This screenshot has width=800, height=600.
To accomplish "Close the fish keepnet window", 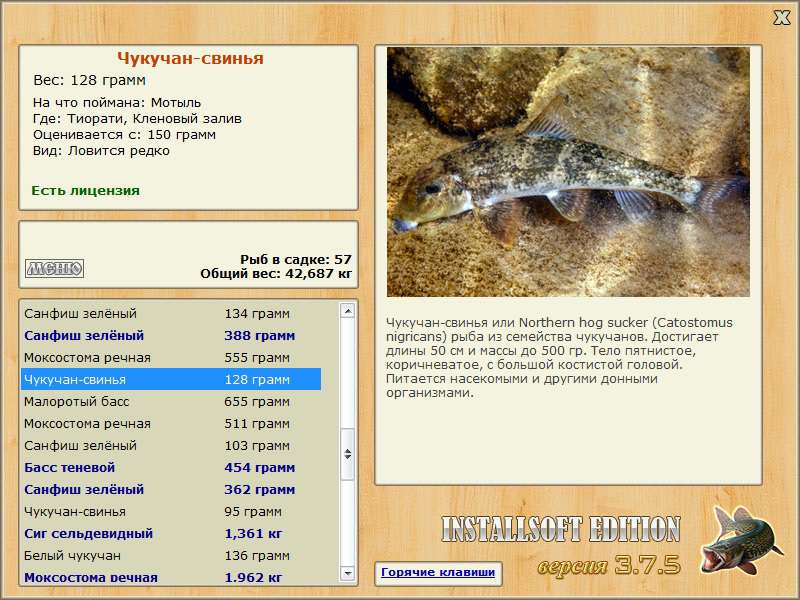I will [x=781, y=18].
